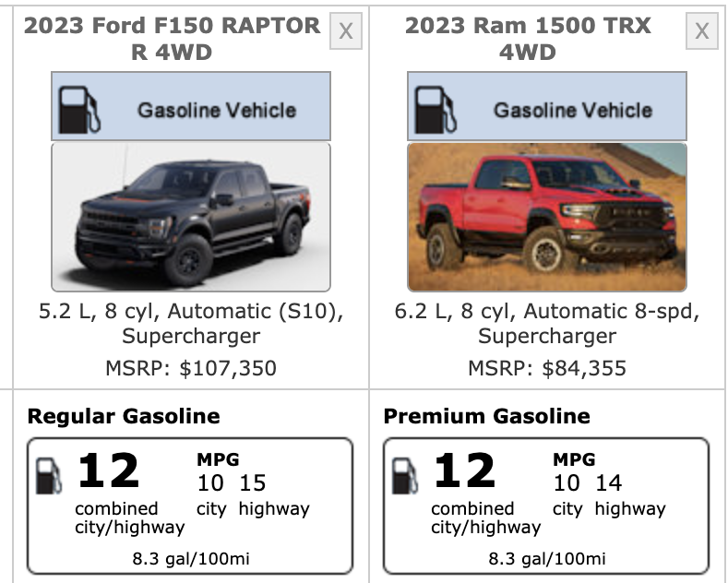Click the Ram Gasoline Vehicle banner
Image resolution: width=728 pixels, height=583 pixels.
572,110
